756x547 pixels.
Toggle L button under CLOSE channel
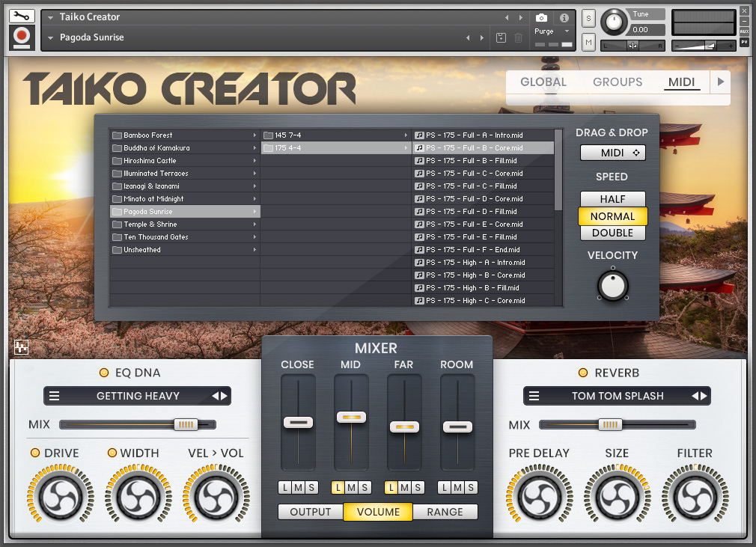[x=285, y=488]
